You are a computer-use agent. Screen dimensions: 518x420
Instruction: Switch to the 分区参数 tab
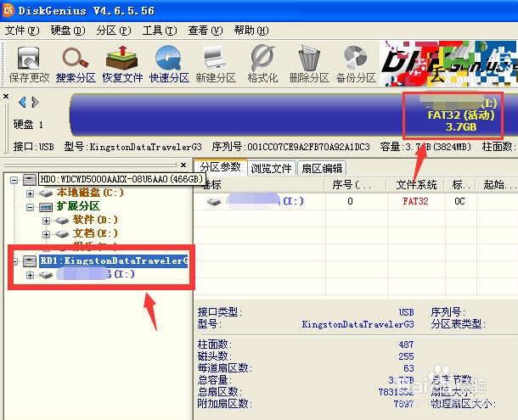[x=220, y=167]
